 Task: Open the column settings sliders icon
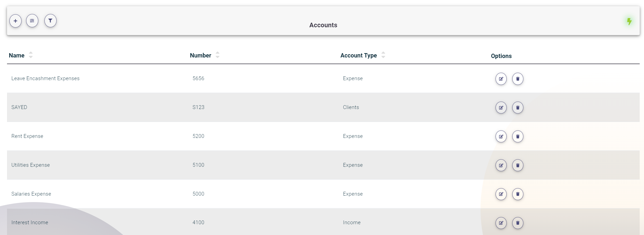[x=32, y=21]
